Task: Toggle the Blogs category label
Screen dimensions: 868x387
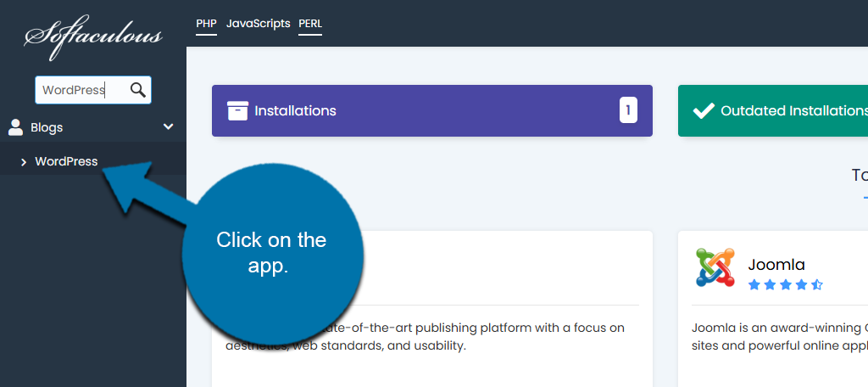Action: tap(47, 127)
